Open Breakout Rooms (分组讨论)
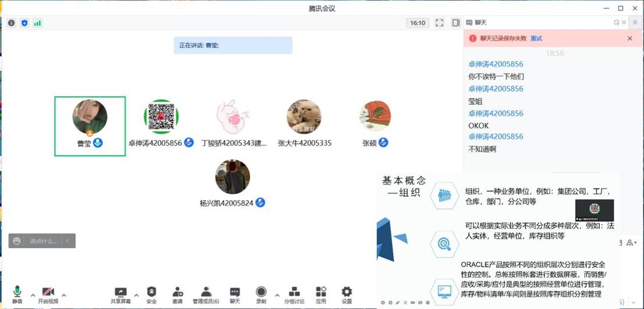Viewport: 644px width, 309px height. pyautogui.click(x=294, y=294)
